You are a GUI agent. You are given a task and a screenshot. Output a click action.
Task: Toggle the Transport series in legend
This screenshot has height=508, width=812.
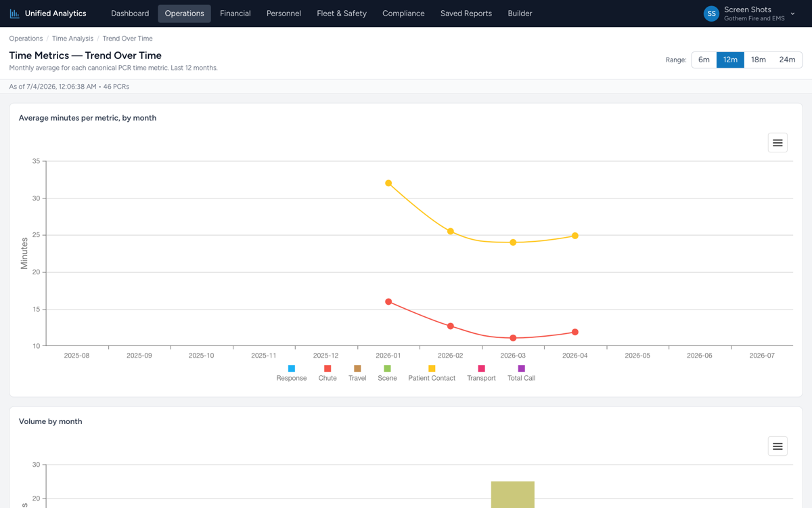[x=481, y=373]
